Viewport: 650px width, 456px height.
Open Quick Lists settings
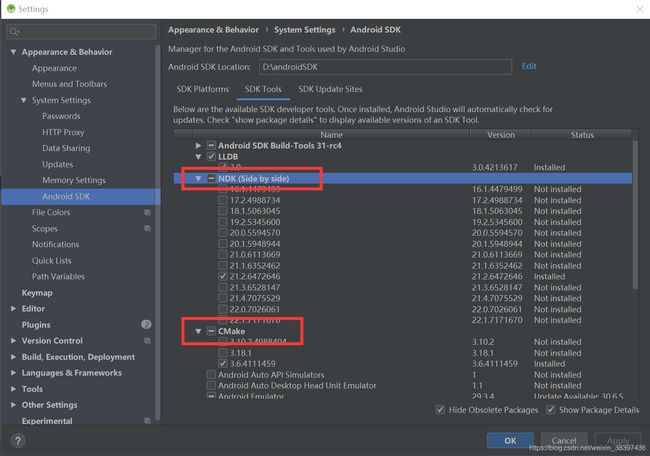(x=52, y=261)
